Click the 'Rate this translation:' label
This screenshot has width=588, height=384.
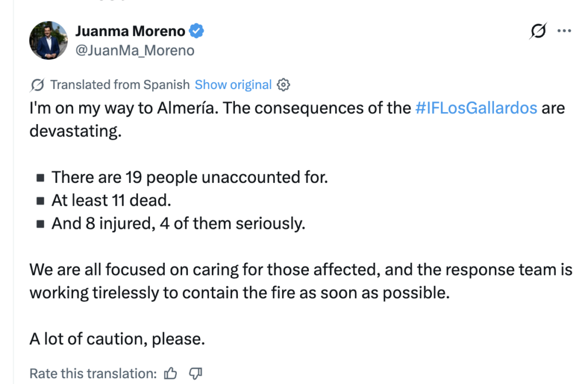tap(93, 374)
